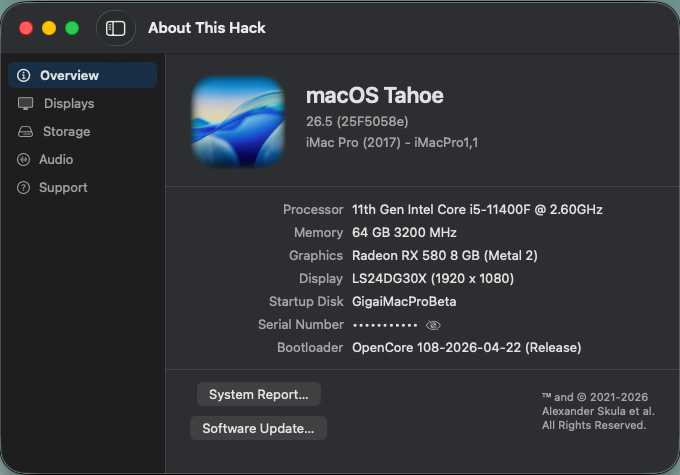The height and width of the screenshot is (475, 680).
Task: Open the Displays section label
Action: click(69, 104)
